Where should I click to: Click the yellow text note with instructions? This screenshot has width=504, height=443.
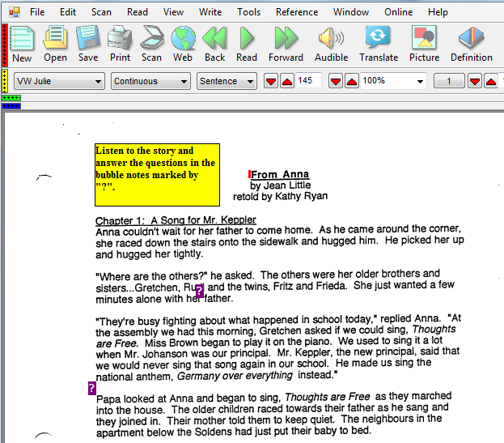click(x=157, y=175)
